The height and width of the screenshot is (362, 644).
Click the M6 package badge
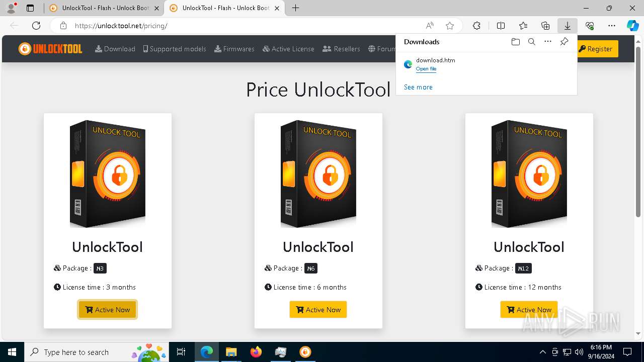tap(311, 268)
